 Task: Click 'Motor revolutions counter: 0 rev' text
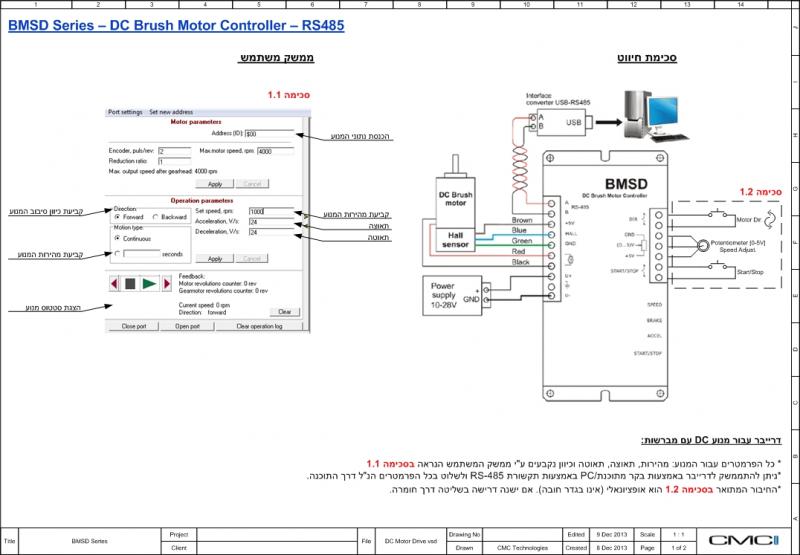[217, 283]
